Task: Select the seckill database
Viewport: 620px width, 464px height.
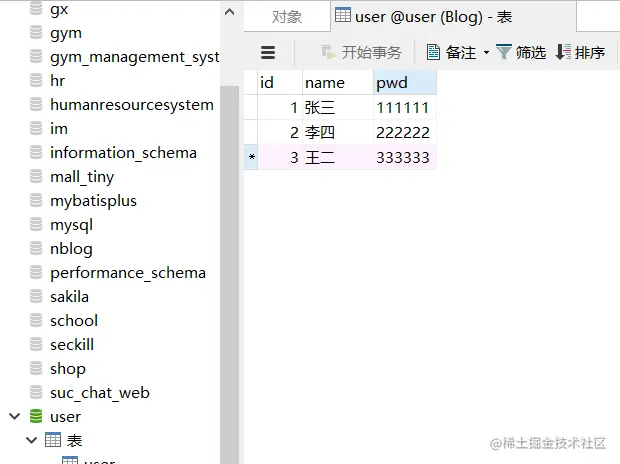Action: [72, 345]
